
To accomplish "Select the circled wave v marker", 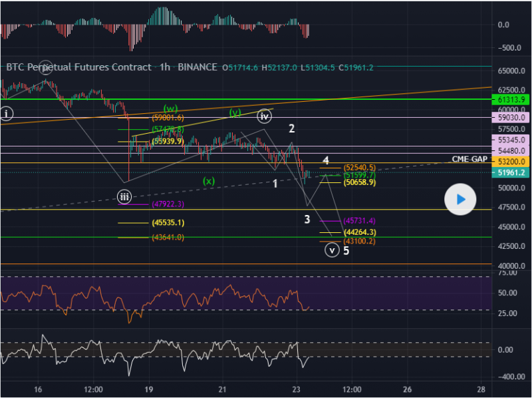I will coord(332,250).
